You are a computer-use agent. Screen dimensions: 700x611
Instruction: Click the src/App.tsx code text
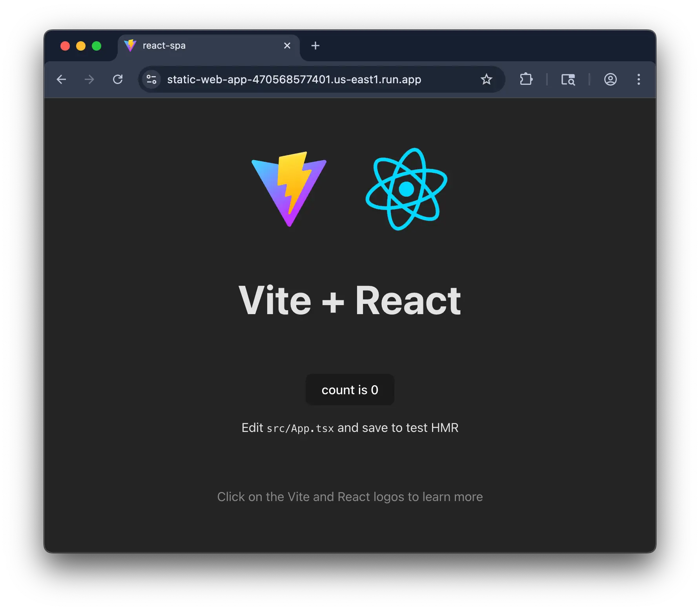(x=300, y=428)
